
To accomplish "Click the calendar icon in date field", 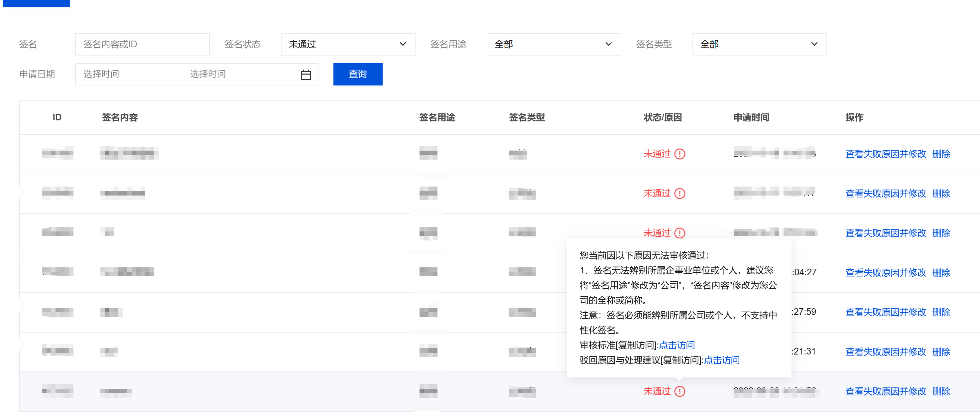I will pyautogui.click(x=306, y=74).
